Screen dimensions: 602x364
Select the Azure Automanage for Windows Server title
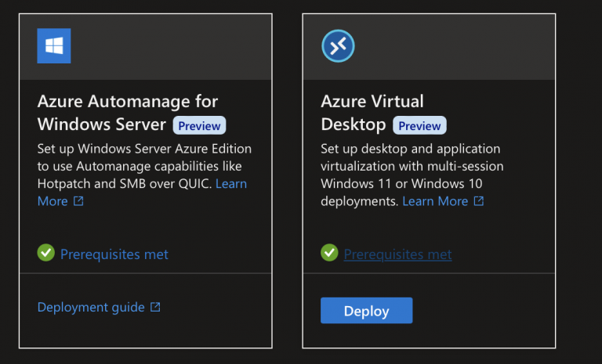pyautogui.click(x=128, y=113)
